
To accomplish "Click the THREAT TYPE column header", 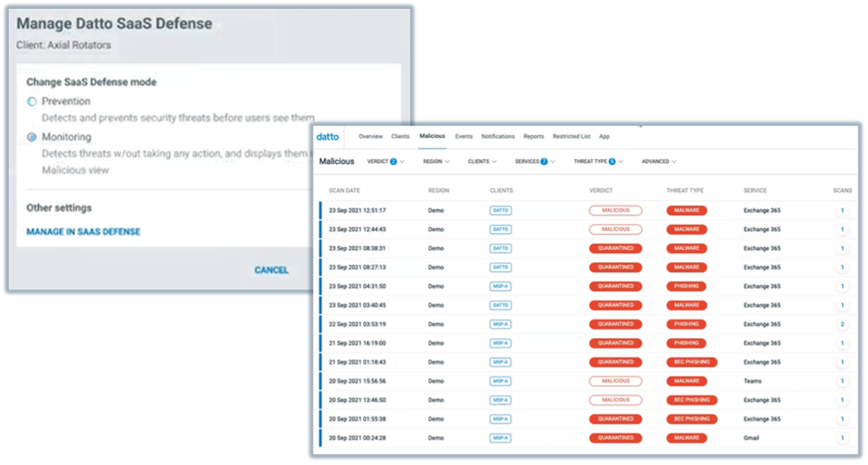I will coord(685,191).
